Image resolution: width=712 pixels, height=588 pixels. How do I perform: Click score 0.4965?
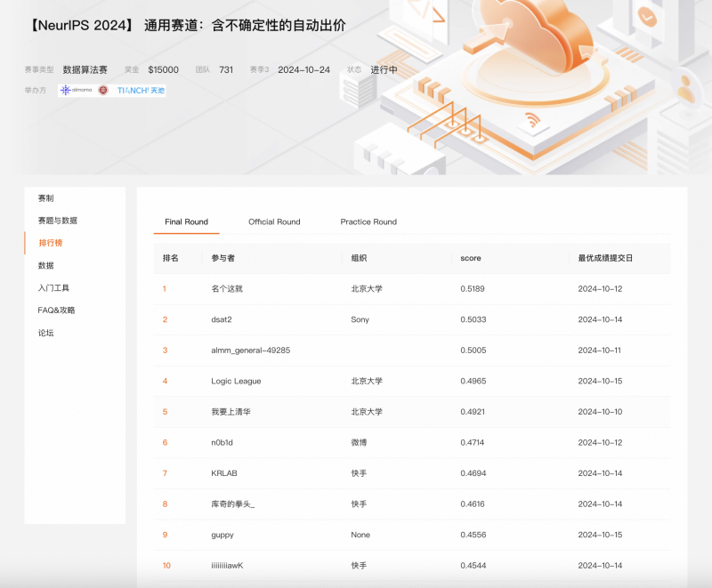click(473, 381)
